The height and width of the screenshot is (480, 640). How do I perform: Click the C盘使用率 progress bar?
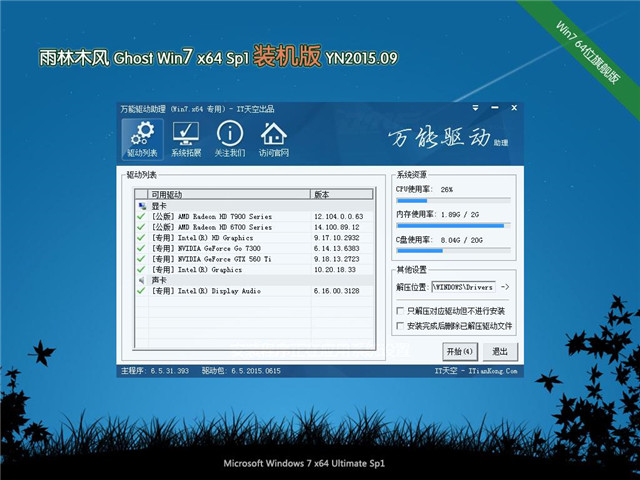tap(453, 251)
